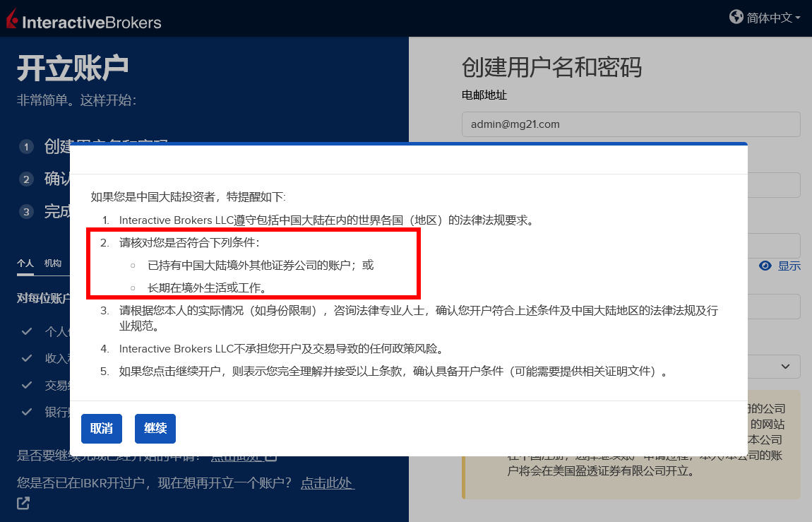Open the country dropdown chevron on right
This screenshot has width=812, height=522.
tap(785, 367)
